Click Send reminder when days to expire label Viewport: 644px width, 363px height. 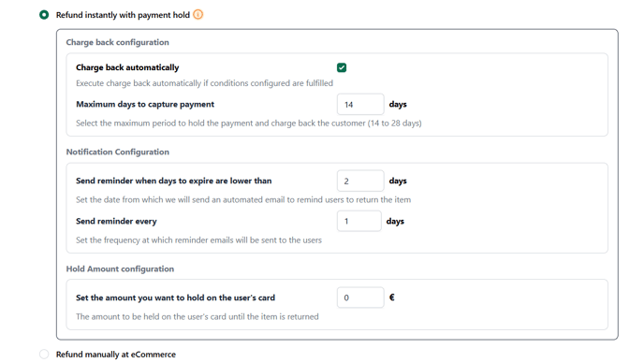pos(174,181)
